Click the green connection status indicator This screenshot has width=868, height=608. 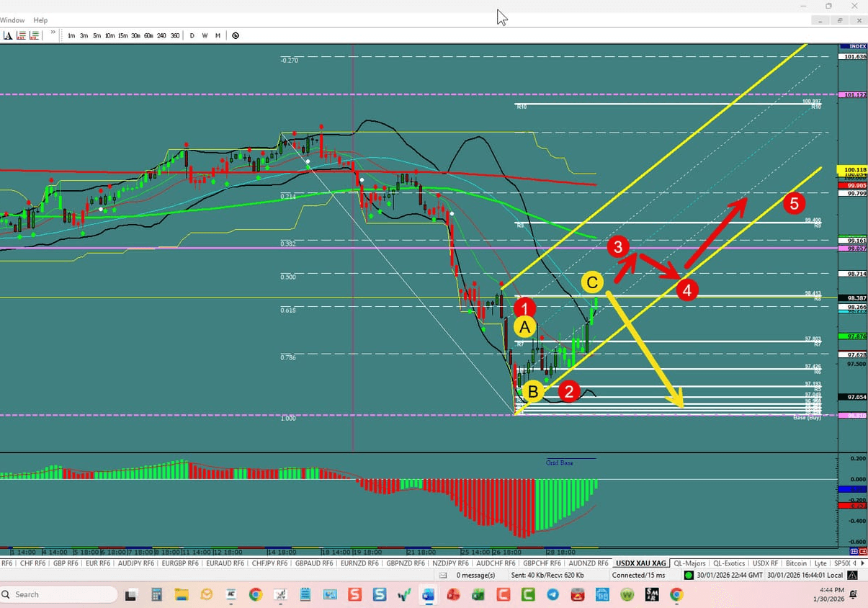coord(688,575)
